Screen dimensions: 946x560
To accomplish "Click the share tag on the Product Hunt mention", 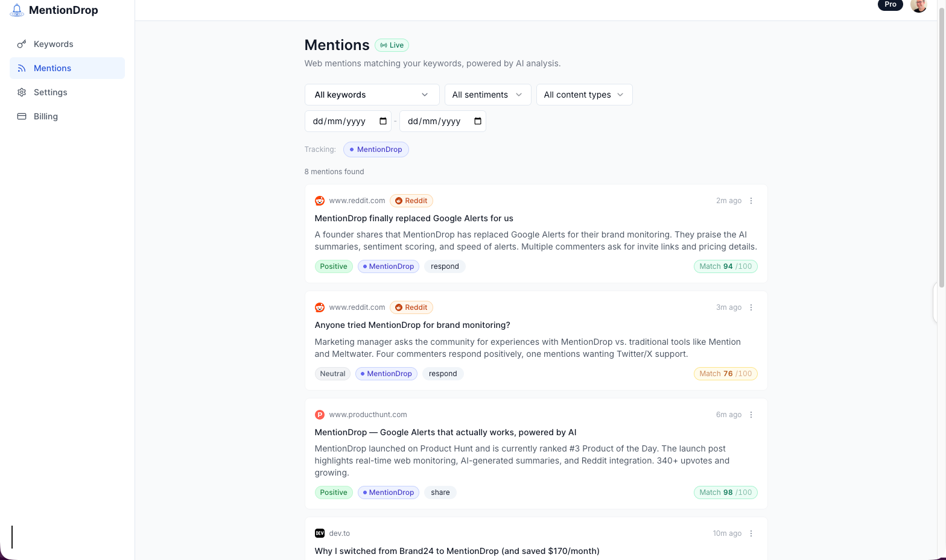I will point(440,492).
